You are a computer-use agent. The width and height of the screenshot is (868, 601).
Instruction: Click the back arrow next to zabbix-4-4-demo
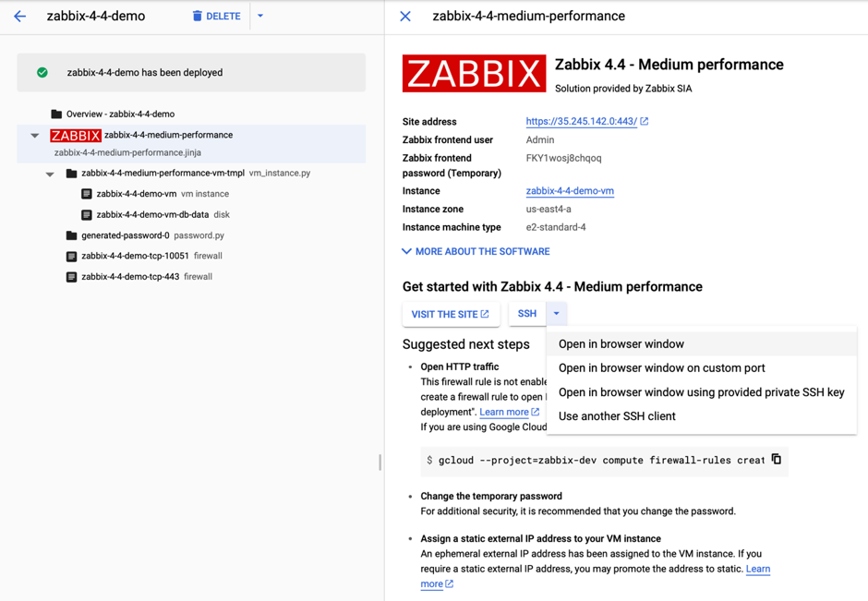[20, 16]
